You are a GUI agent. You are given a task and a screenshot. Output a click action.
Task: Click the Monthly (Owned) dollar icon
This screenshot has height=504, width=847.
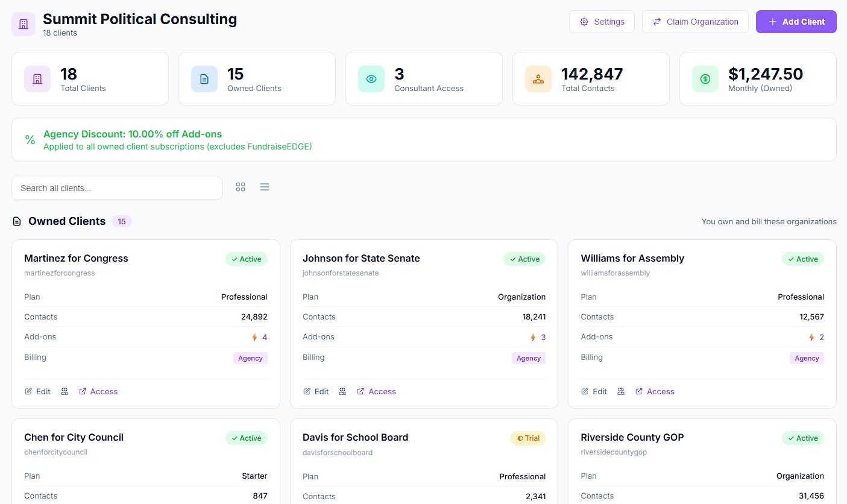coord(705,79)
